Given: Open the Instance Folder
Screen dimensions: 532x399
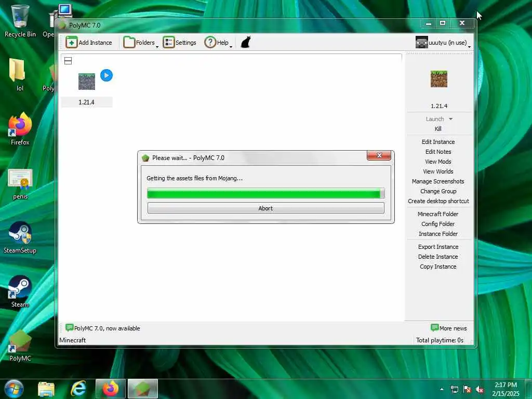Looking at the screenshot, I should tap(438, 234).
